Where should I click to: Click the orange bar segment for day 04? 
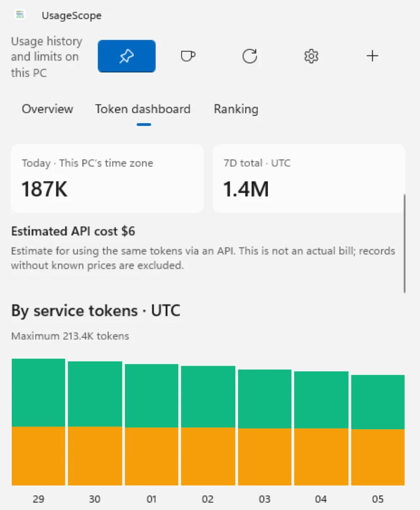coord(321,457)
